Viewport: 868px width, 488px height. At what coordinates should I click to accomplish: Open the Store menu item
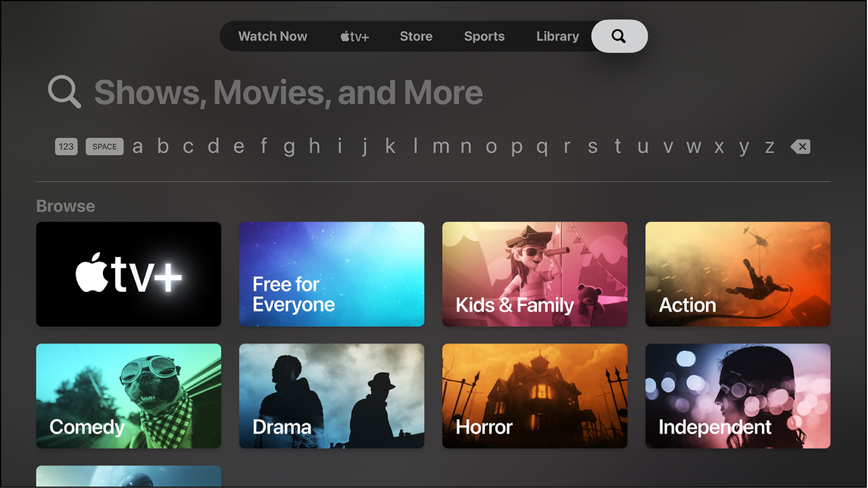coord(416,36)
